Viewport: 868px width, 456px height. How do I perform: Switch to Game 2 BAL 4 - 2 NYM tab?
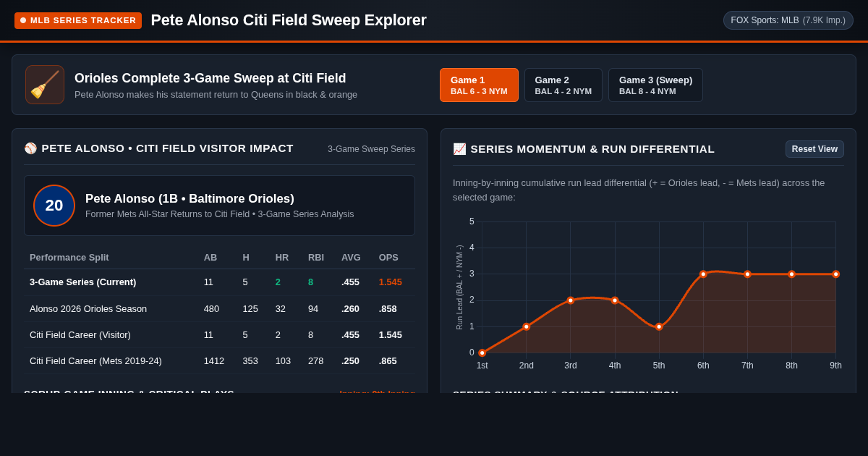pyautogui.click(x=563, y=85)
